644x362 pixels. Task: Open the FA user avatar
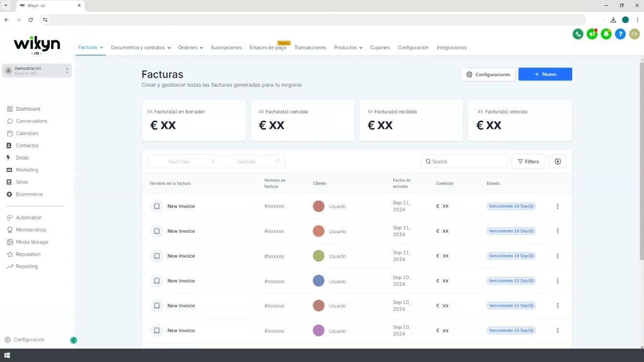(634, 34)
